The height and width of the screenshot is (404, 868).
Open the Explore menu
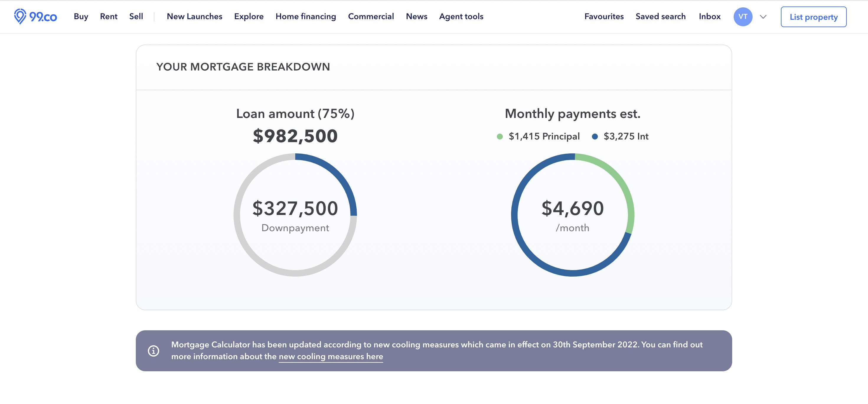pos(249,17)
